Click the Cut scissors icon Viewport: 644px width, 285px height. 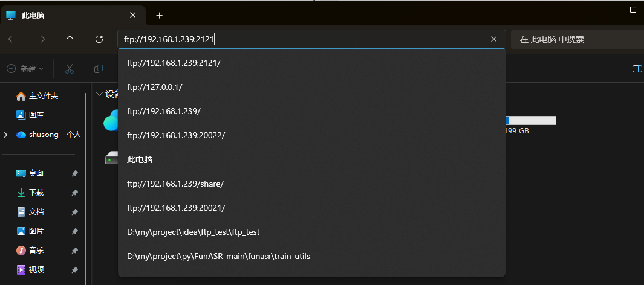pos(70,69)
